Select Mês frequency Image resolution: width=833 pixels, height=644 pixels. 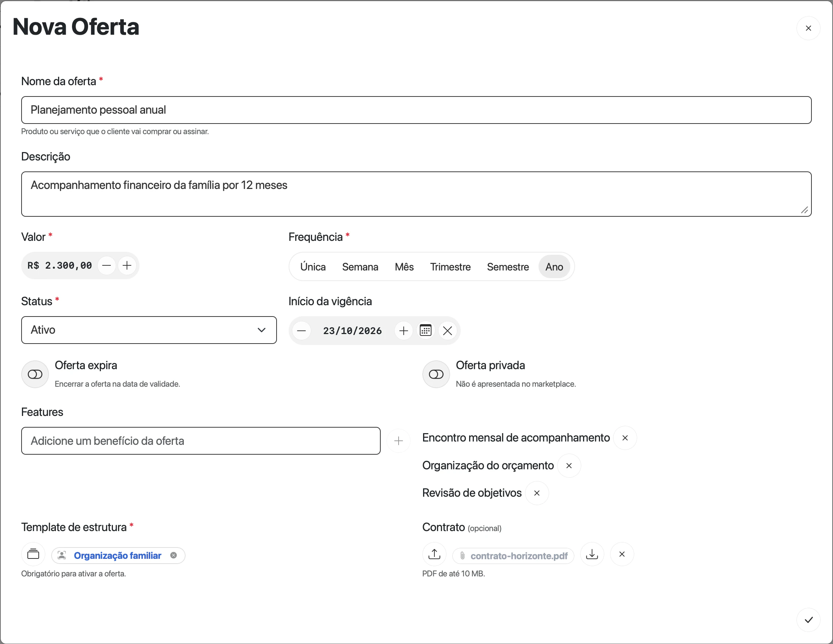coord(404,267)
